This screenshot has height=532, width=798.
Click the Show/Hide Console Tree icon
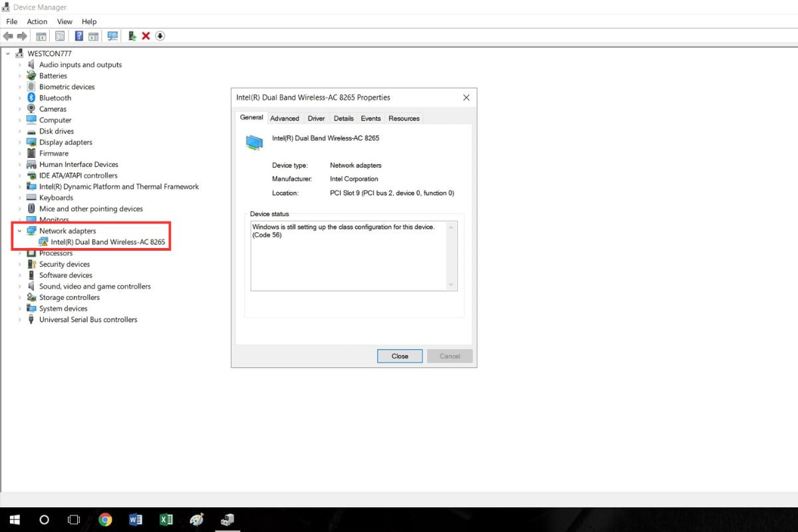pos(41,36)
